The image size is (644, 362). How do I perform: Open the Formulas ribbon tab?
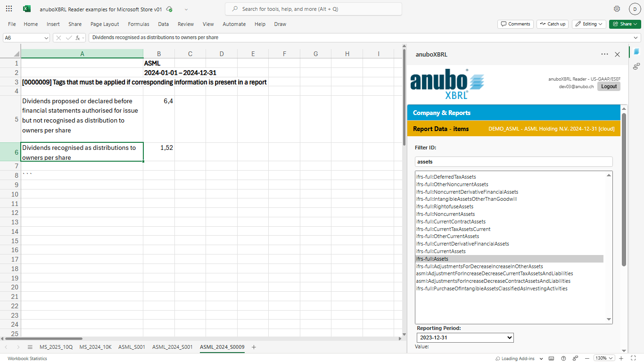click(x=139, y=24)
